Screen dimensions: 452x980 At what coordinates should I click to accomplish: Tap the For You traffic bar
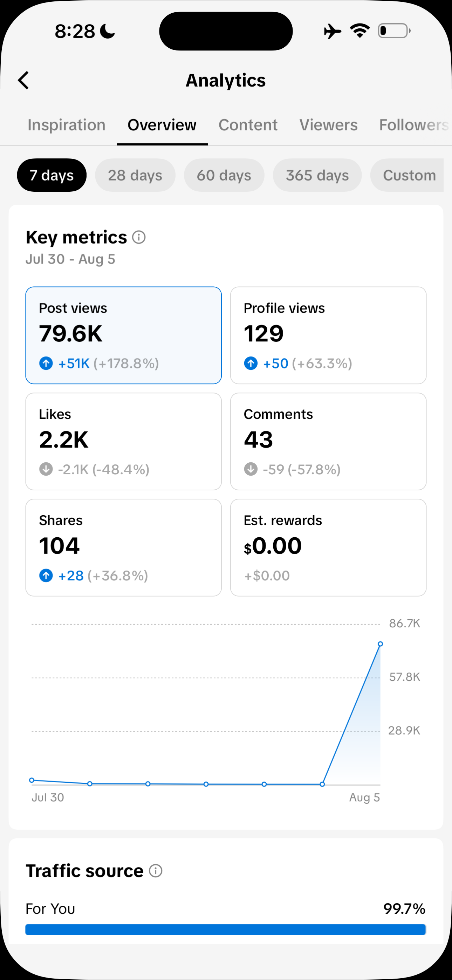[226, 930]
